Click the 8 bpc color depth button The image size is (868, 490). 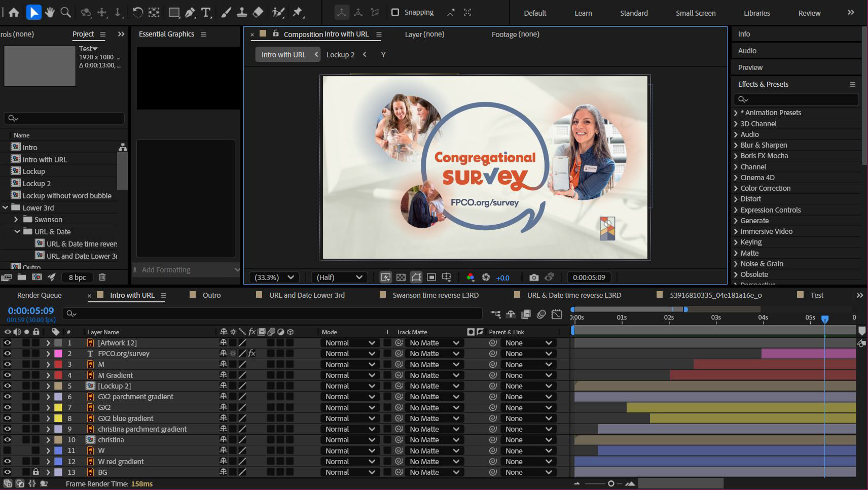coord(77,277)
